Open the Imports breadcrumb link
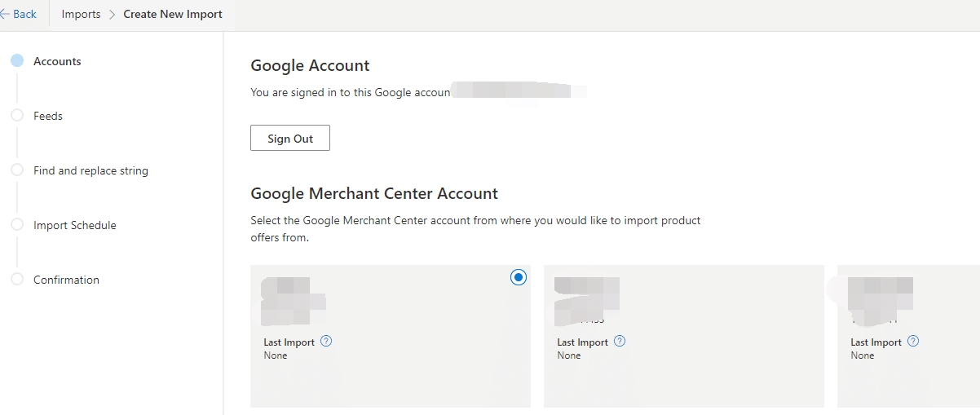The height and width of the screenshot is (415, 980). pos(81,14)
